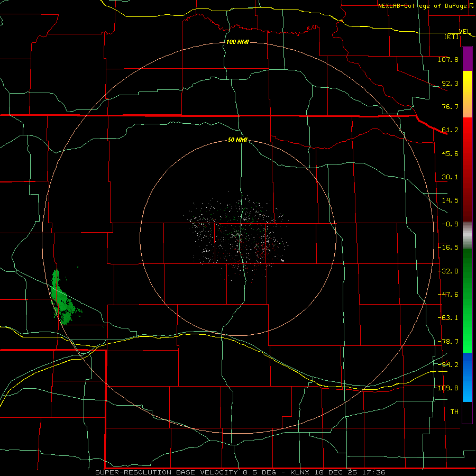Screen dimensions: 476x476
Task: Click the 100 NMI range ring label
Action: pos(237,42)
